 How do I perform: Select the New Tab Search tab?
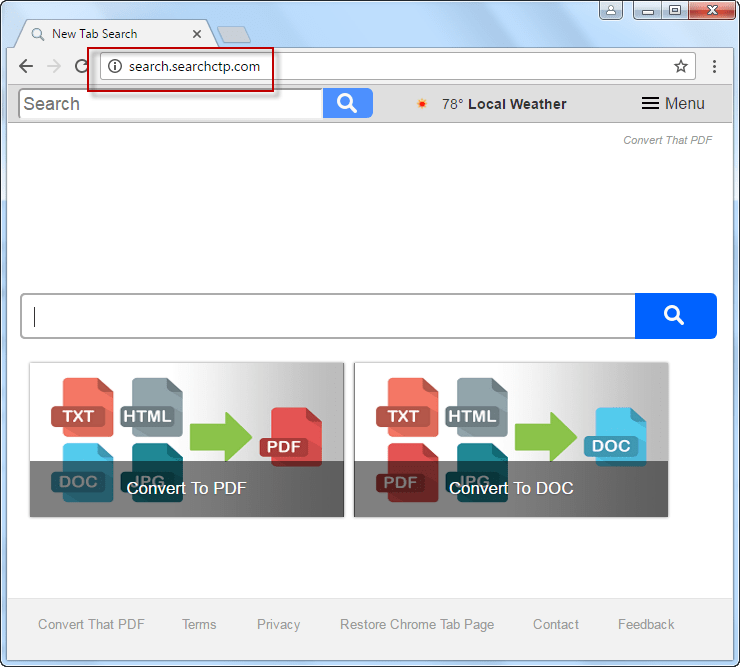tap(117, 34)
